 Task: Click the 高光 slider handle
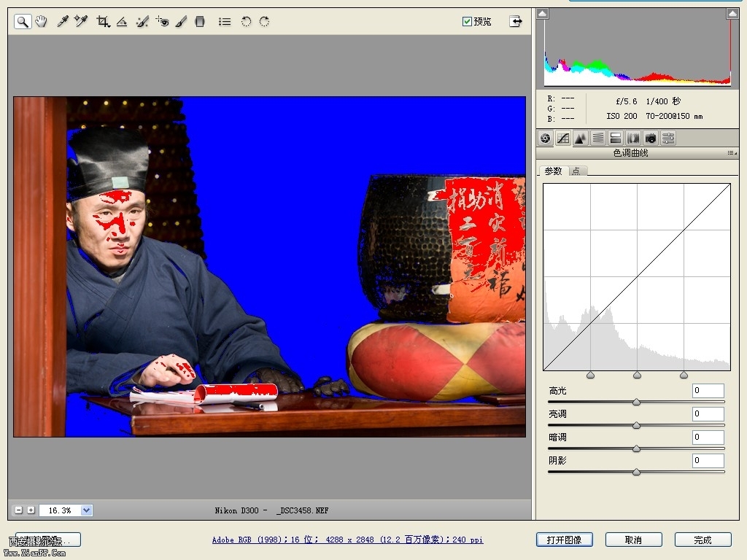[x=636, y=402]
